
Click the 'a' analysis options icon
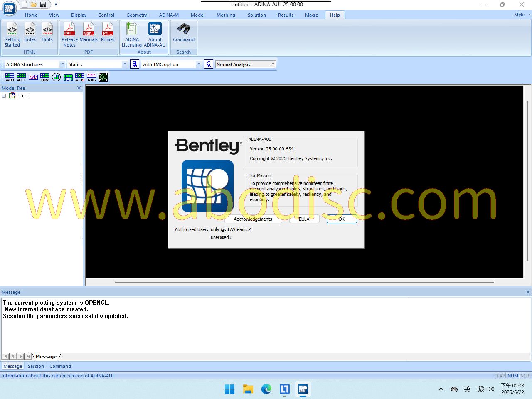pos(134,64)
